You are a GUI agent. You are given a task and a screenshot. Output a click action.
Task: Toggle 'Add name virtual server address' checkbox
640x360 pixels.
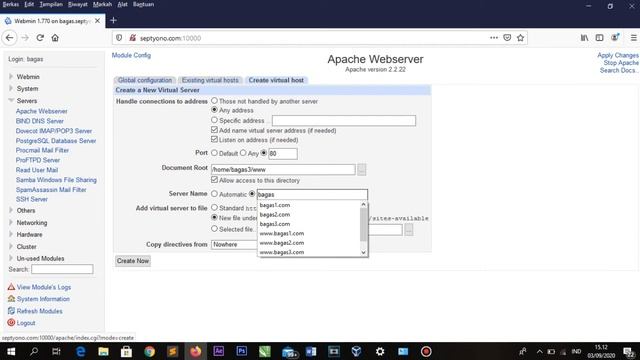pos(214,130)
